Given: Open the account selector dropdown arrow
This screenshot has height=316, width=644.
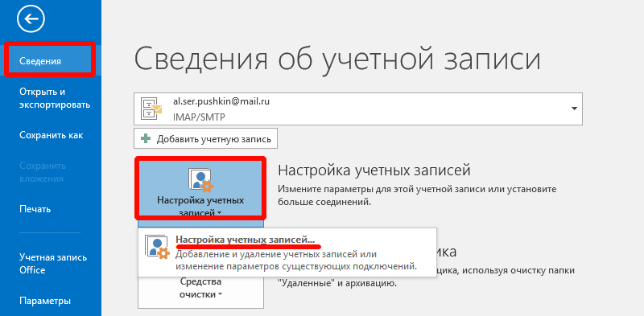Looking at the screenshot, I should click(x=574, y=109).
